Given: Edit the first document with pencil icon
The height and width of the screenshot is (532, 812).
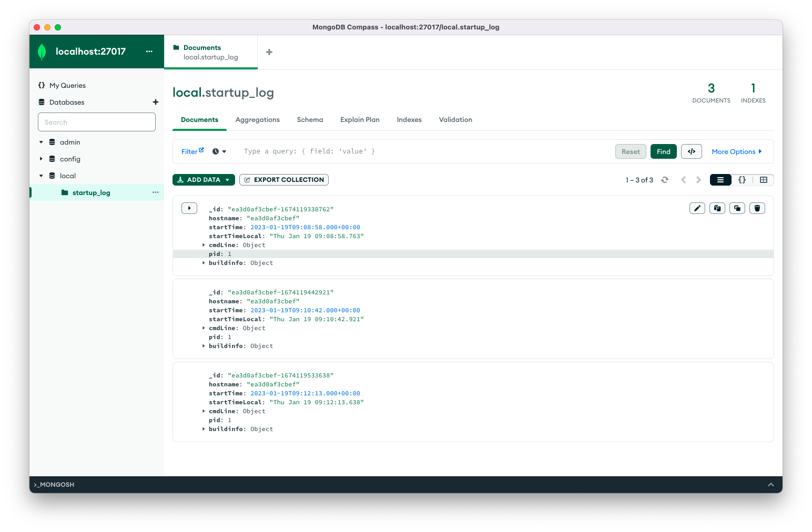Looking at the screenshot, I should pyautogui.click(x=697, y=208).
